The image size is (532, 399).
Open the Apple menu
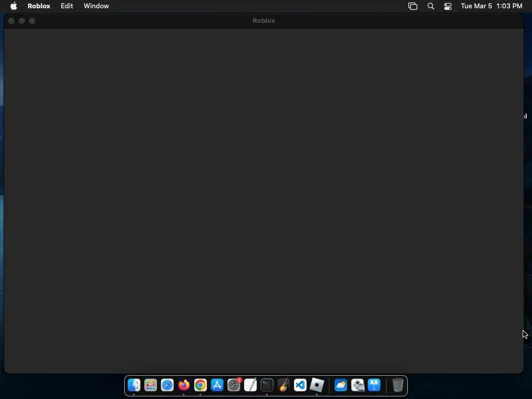[x=14, y=6]
